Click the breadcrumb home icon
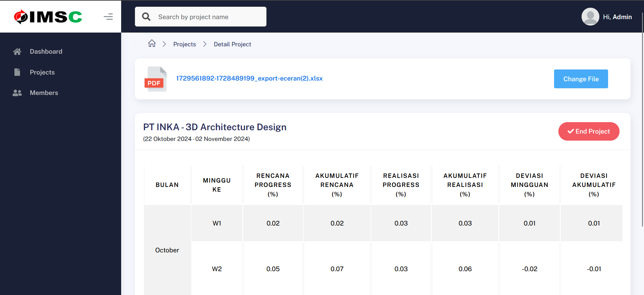Screen dimensions: 644x295 tap(152, 44)
